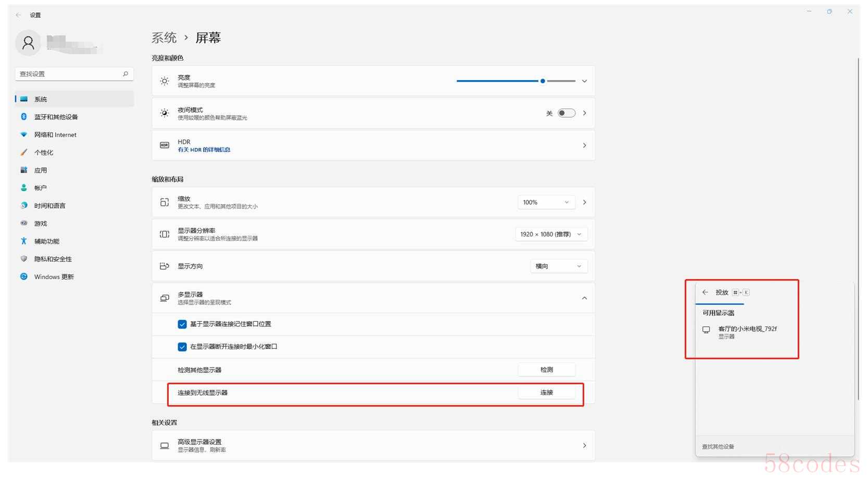Open scale details chevron arrow
Screen dimensions: 868x479
(x=584, y=202)
